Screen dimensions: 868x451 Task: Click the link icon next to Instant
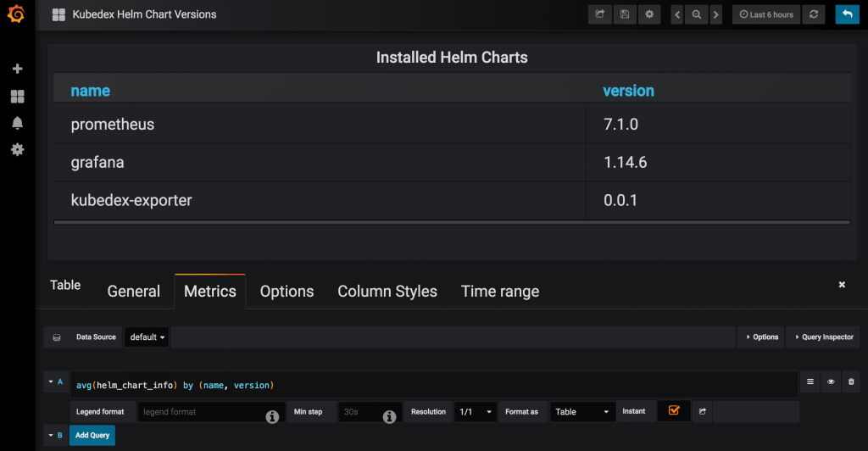(703, 411)
